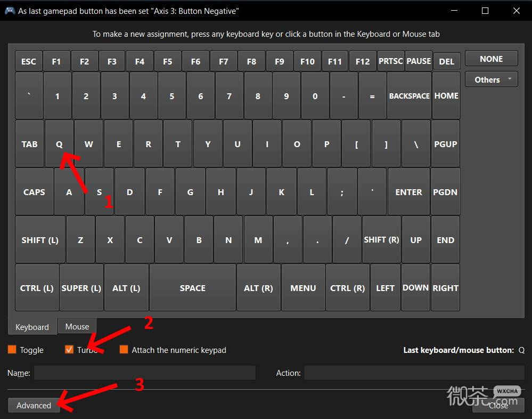Screen dimensions: 532x419
Task: Assign the CAPS key
Action: [34, 192]
